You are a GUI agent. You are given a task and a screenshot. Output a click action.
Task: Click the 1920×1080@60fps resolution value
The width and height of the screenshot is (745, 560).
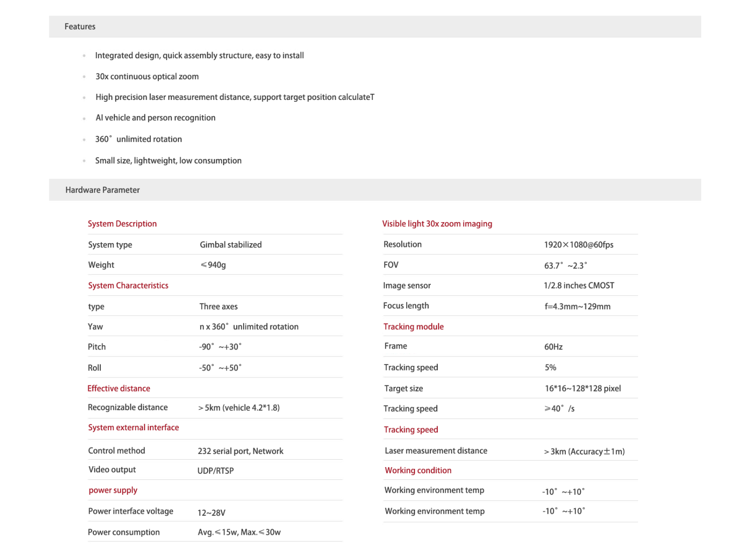[x=579, y=245]
